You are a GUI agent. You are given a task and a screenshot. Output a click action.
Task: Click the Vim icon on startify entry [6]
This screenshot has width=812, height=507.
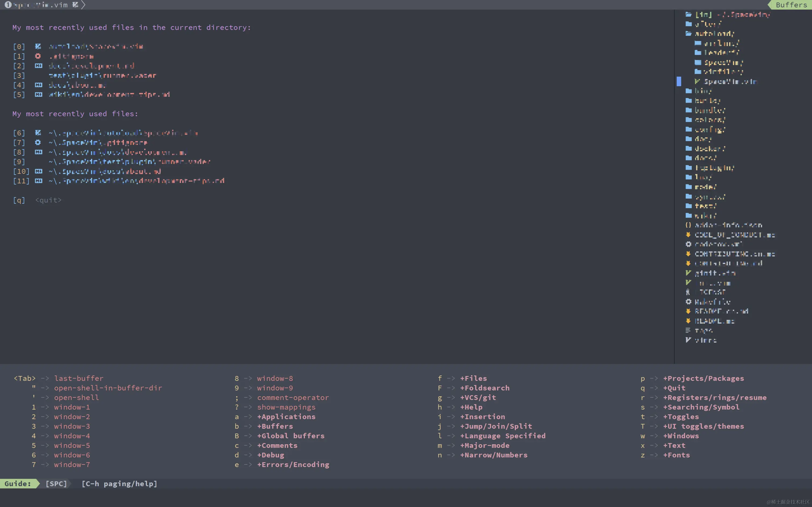coord(38,133)
